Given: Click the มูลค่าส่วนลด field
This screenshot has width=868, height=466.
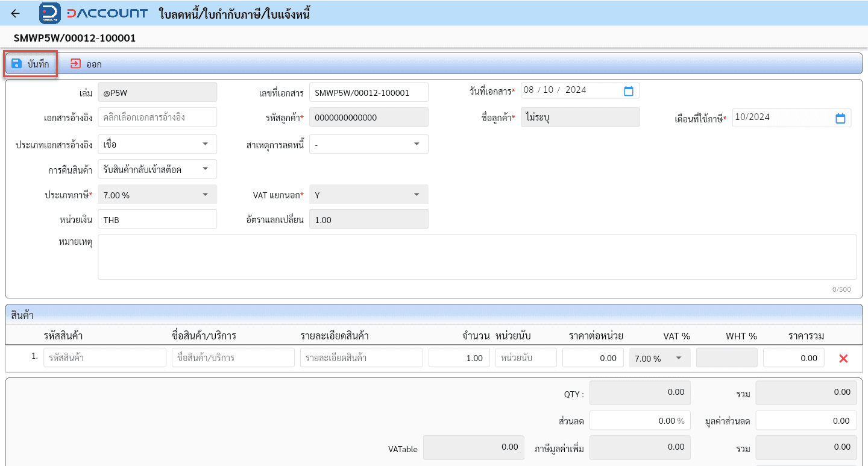Looking at the screenshot, I should (806, 421).
